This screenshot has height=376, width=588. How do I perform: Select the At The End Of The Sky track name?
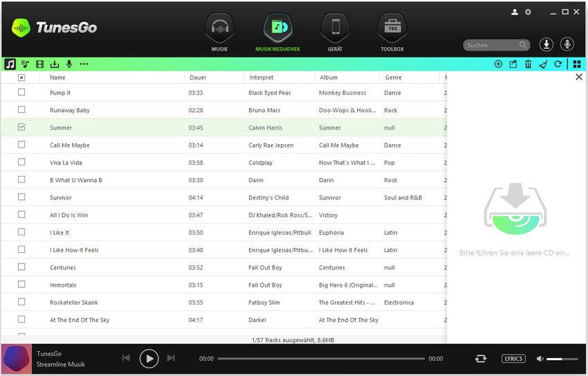pyautogui.click(x=80, y=320)
